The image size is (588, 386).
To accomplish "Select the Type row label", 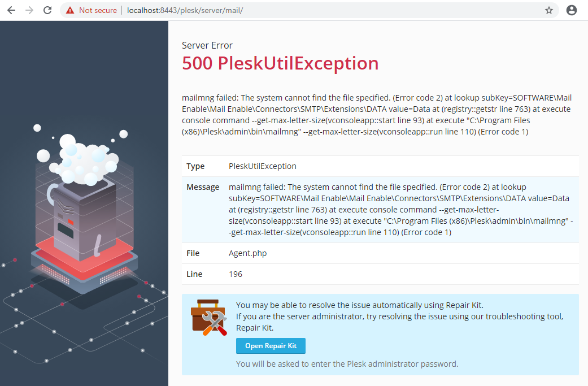I will [x=195, y=166].
